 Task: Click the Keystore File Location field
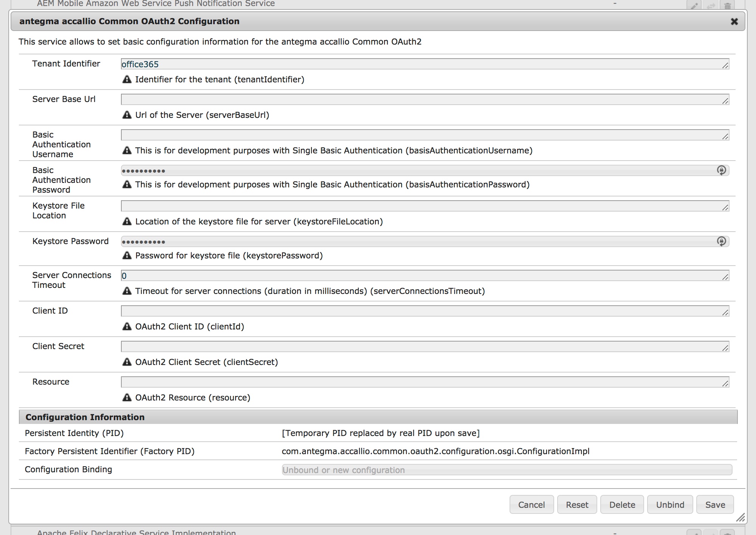(x=425, y=206)
